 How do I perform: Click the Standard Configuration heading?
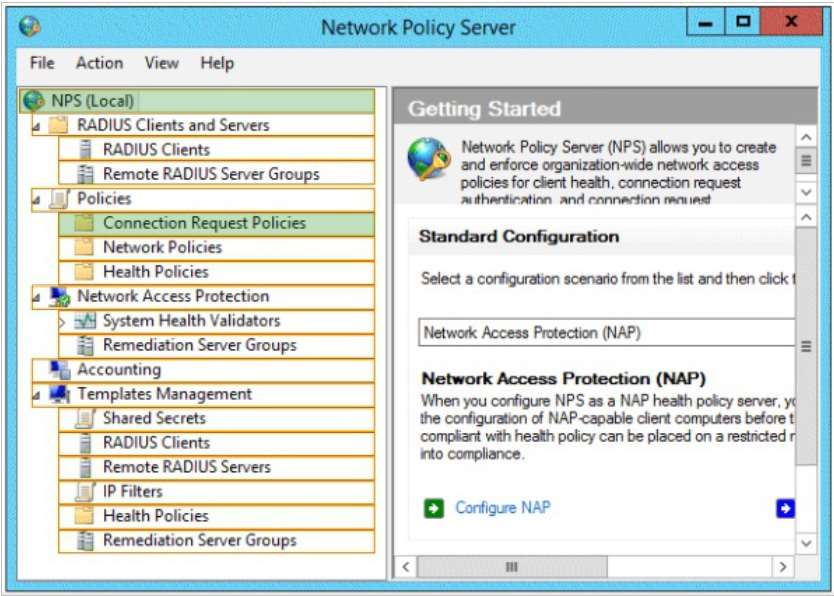click(519, 237)
